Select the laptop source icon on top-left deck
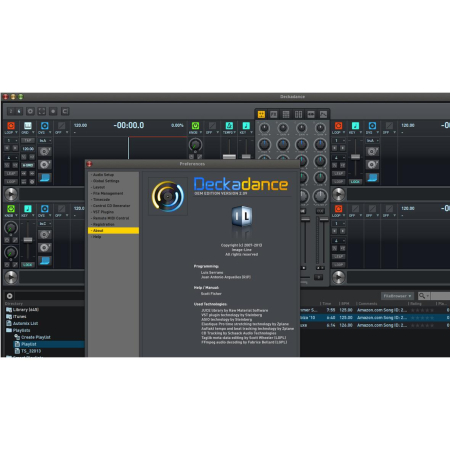 coord(45,177)
